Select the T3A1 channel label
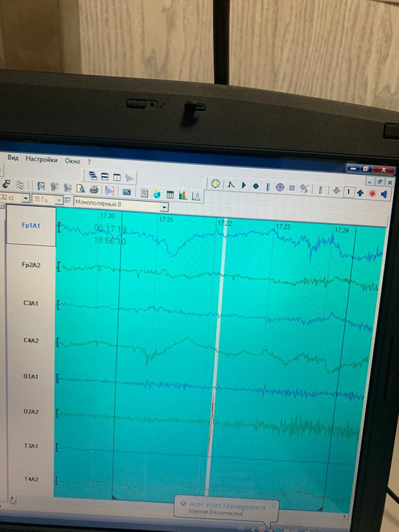Viewport: 399px width, 532px height. [x=31, y=446]
